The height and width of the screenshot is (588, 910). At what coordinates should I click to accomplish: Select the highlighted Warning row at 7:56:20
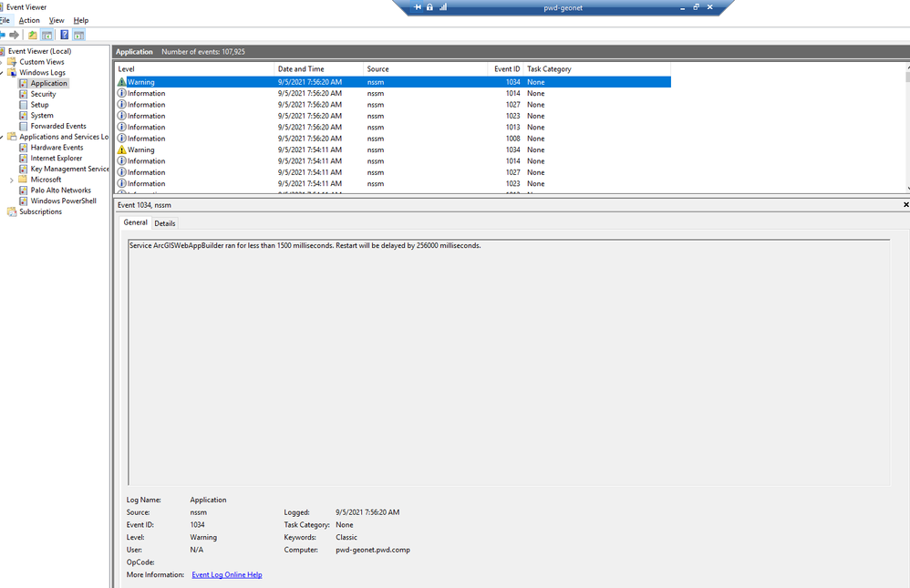(394, 82)
